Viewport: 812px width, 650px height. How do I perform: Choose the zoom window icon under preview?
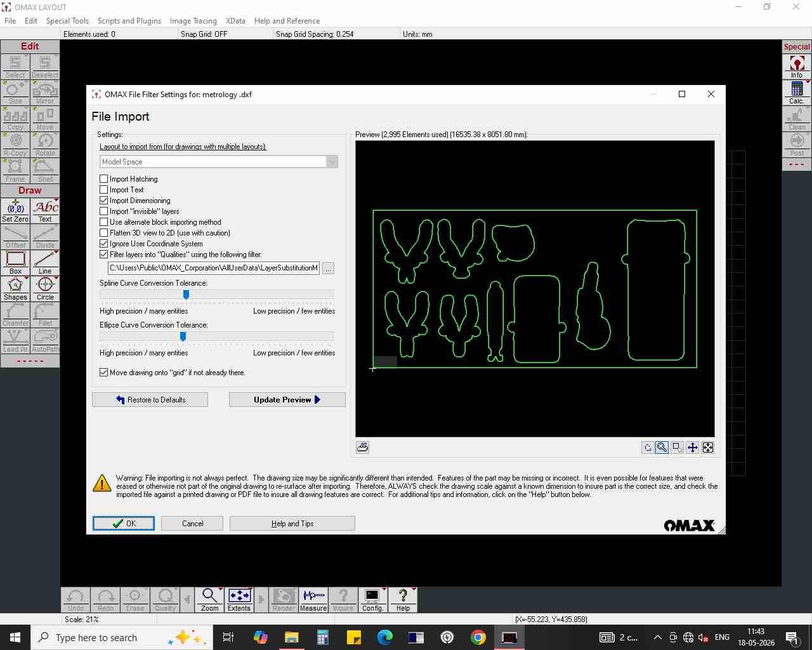[x=677, y=448]
